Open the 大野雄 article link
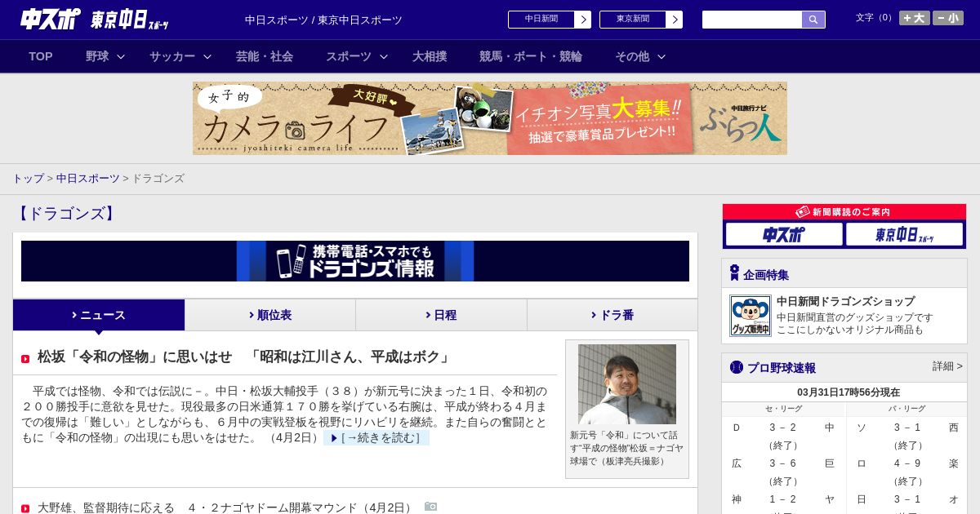 (226, 507)
